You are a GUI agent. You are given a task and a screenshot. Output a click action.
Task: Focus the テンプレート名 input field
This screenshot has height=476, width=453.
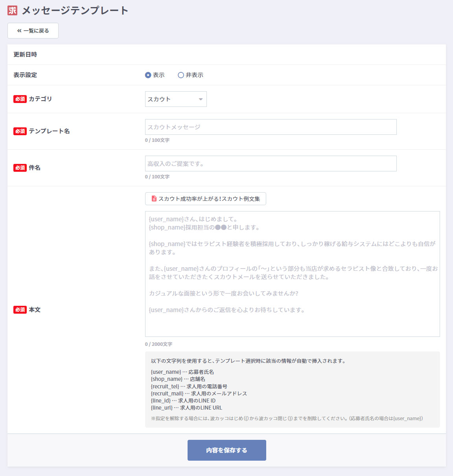pyautogui.click(x=271, y=127)
